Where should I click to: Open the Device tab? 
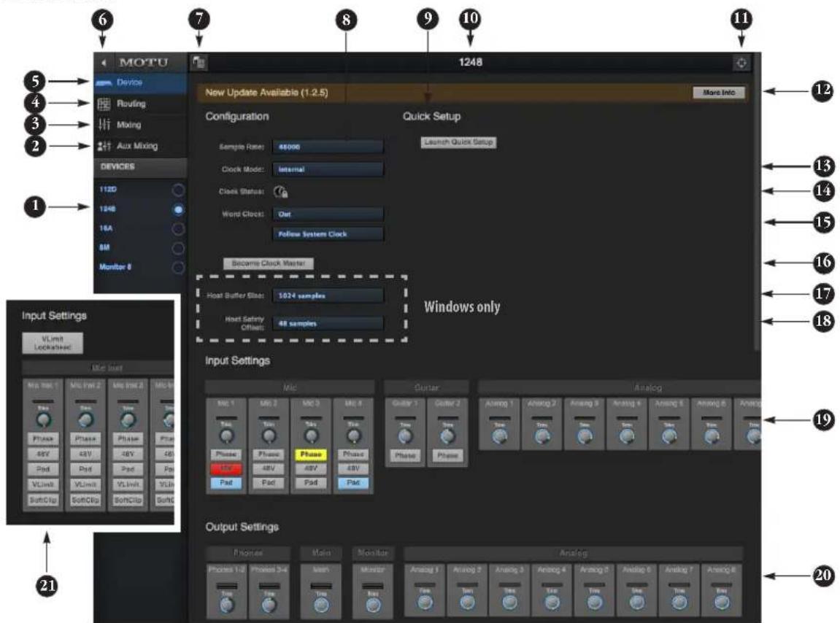point(140,82)
